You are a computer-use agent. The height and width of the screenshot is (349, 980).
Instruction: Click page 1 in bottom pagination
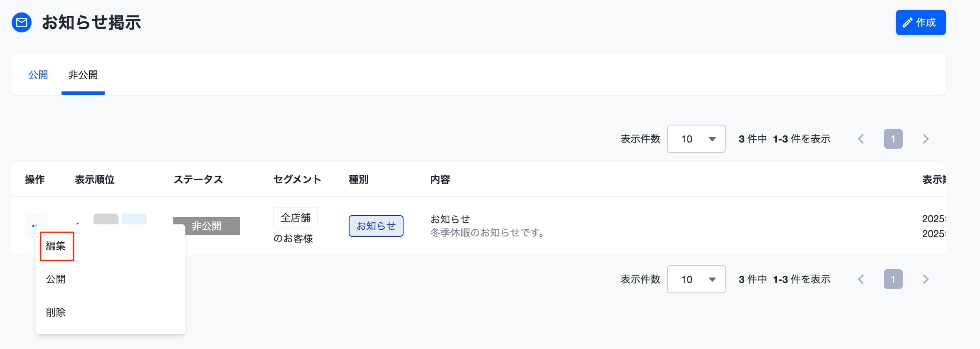coord(893,279)
